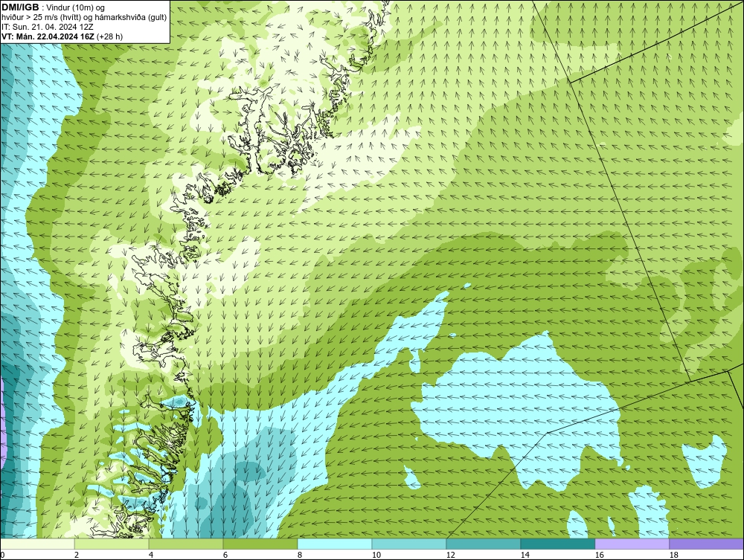Click the 8–10 m/s light cyan legend swatch

click(335, 544)
